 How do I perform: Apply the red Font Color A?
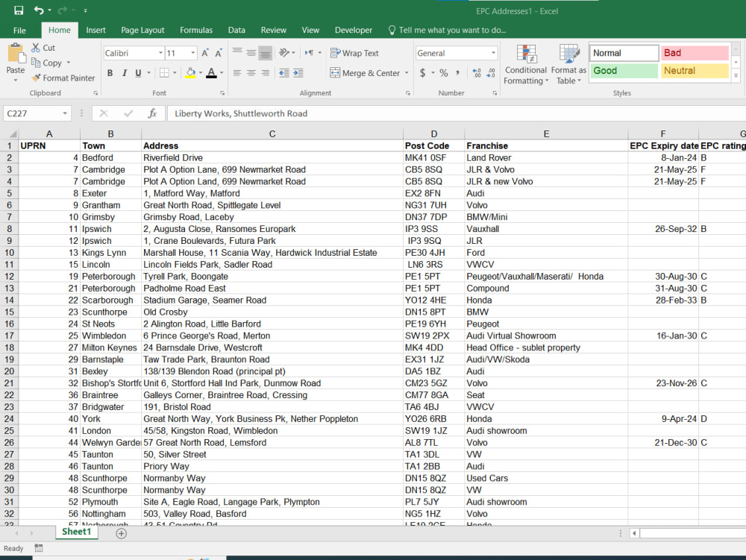tap(212, 73)
